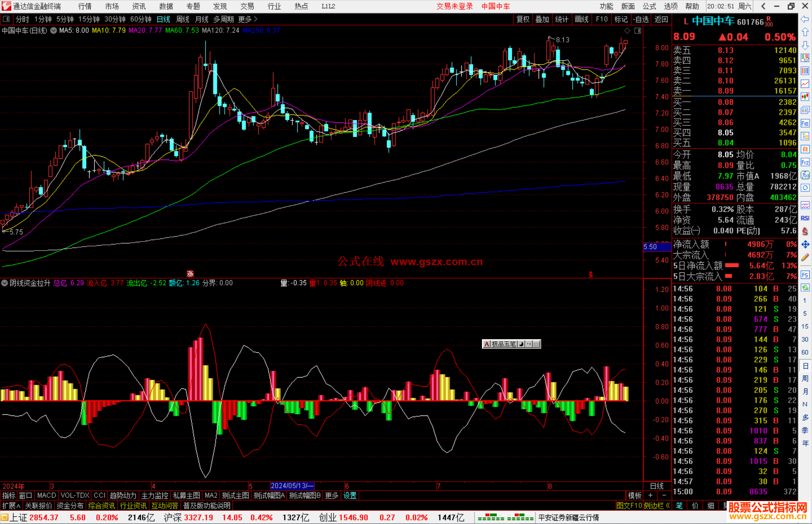The height and width of the screenshot is (524, 812).
Task: Click the green refresh icon in sidebar
Action: (x=805, y=288)
